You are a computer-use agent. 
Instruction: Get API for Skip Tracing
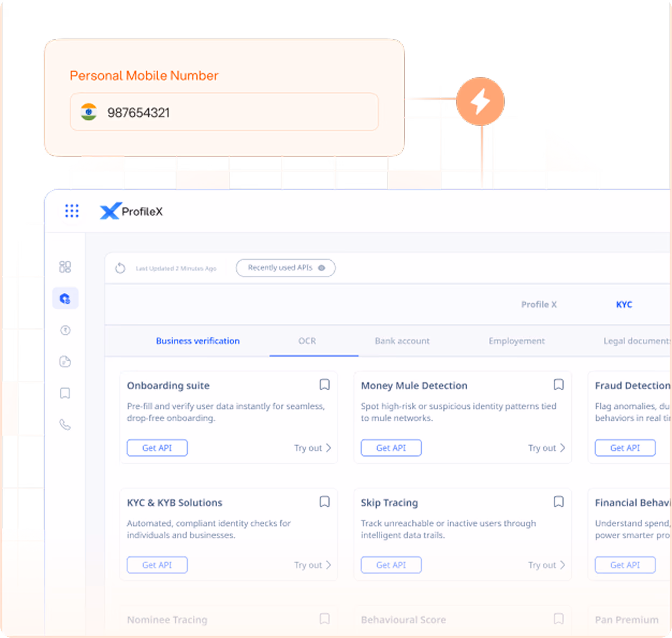(x=391, y=565)
